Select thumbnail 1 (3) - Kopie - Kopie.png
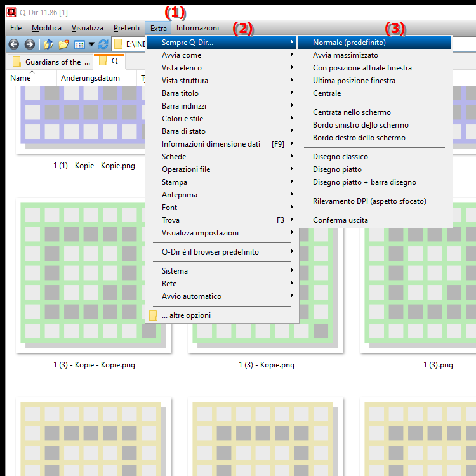Viewport: 476px width, 476px height. pos(93,275)
